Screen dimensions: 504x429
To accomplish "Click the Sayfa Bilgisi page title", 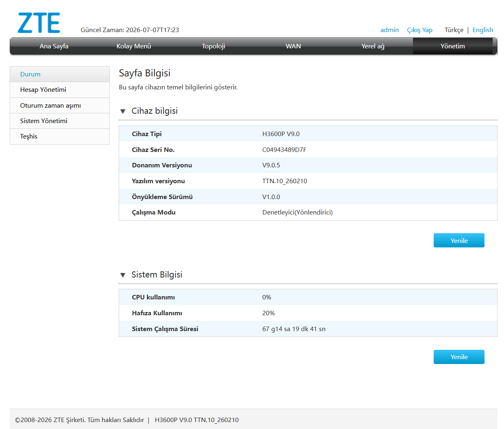I will coord(145,73).
